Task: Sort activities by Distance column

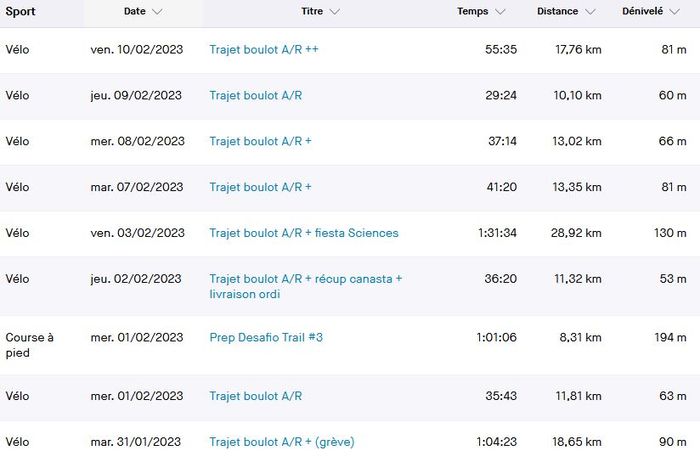Action: coord(556,12)
